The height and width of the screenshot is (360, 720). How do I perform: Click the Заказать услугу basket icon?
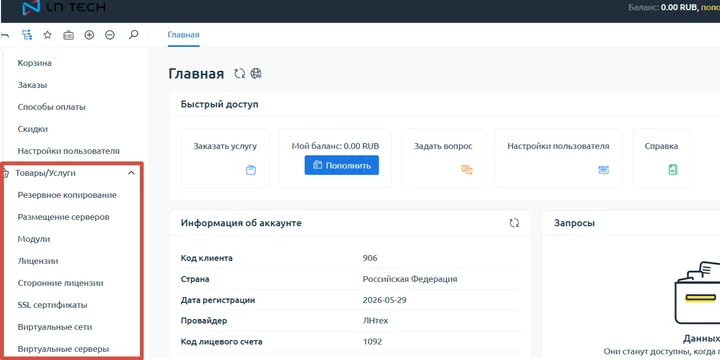click(251, 170)
